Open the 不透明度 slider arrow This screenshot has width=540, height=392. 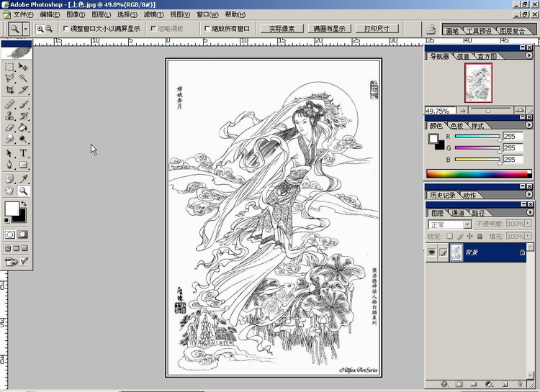(x=528, y=224)
